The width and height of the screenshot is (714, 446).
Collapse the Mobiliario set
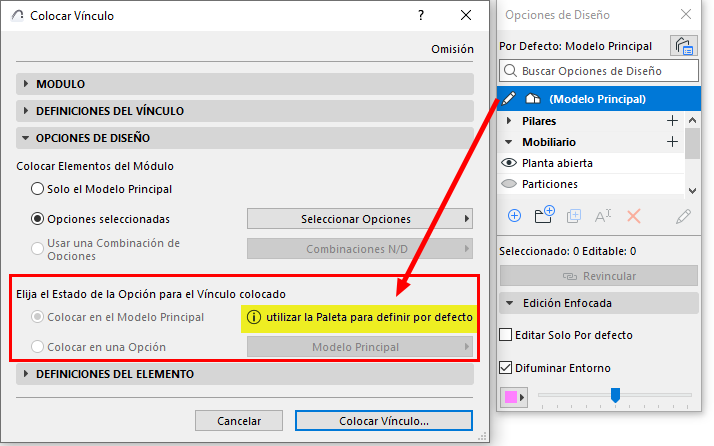[509, 142]
